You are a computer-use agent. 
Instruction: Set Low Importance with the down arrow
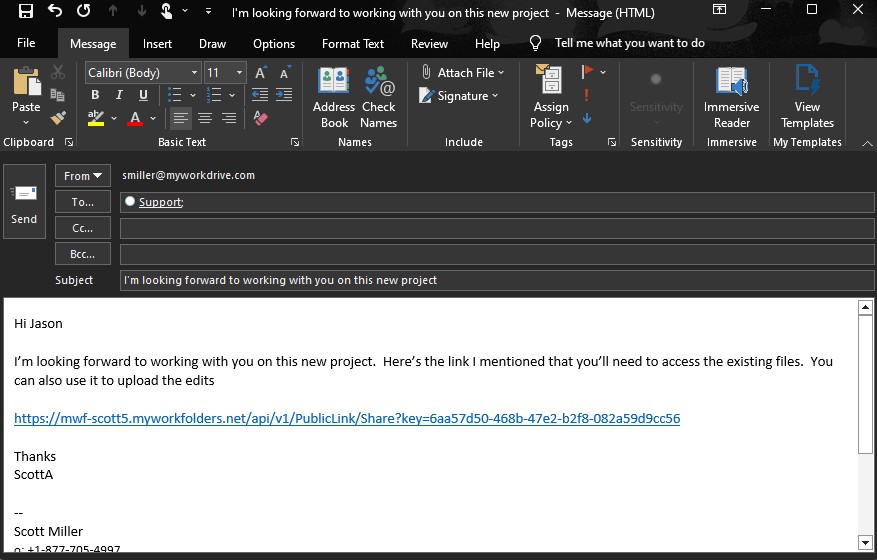[x=586, y=118]
